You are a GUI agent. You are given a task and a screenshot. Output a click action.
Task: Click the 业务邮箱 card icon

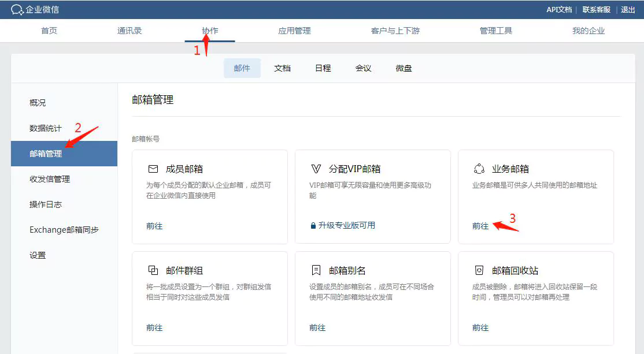click(x=479, y=167)
